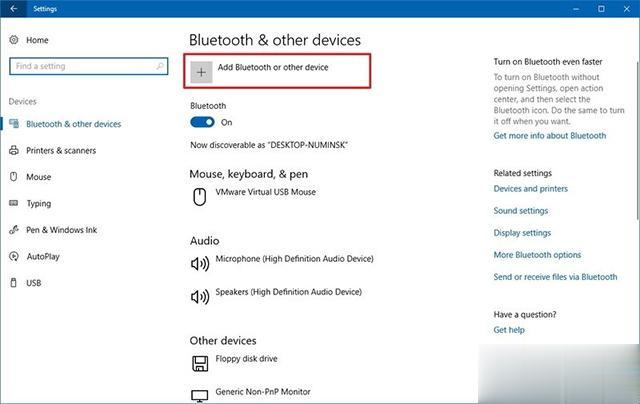Open the Home settings page
This screenshot has width=640, height=404.
tap(37, 40)
